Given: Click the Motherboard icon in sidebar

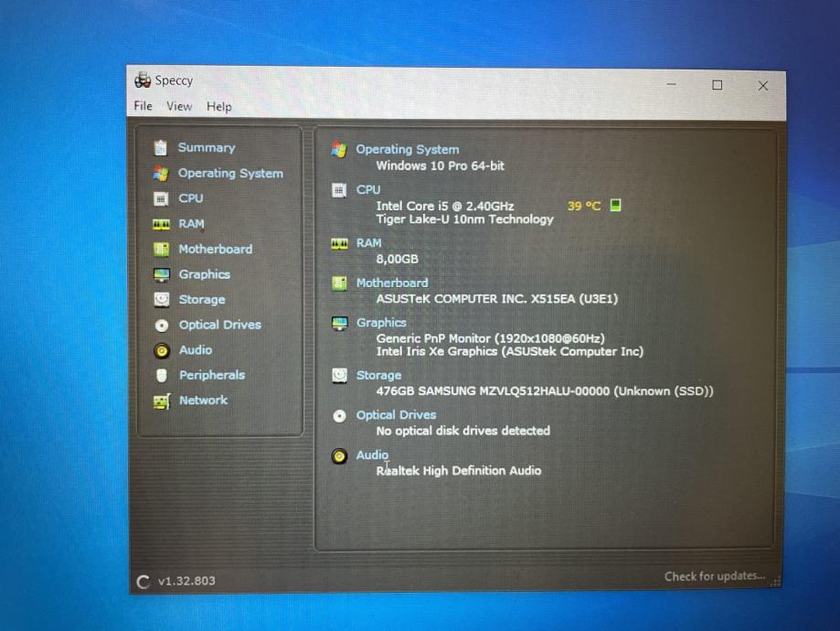Looking at the screenshot, I should coord(161,250).
